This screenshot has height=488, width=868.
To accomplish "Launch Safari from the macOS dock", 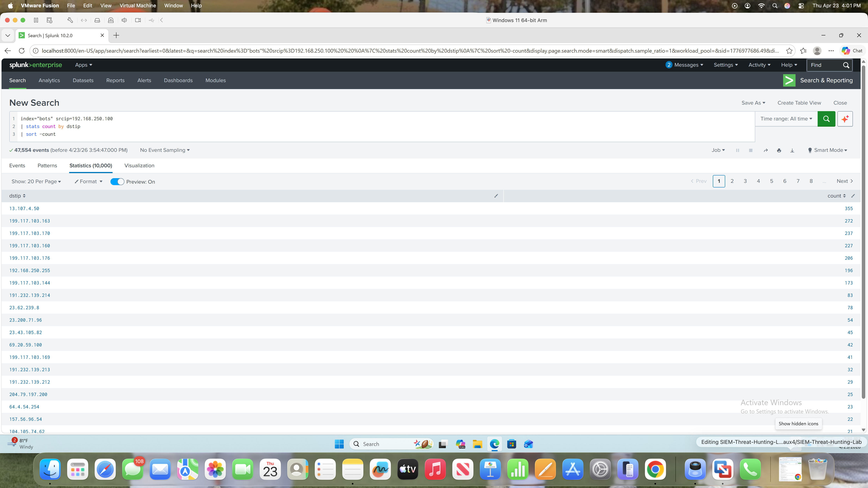I will (x=105, y=469).
